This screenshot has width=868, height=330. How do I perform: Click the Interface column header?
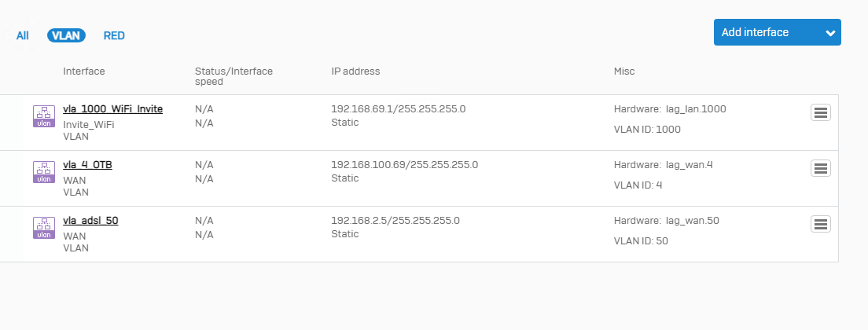[83, 71]
